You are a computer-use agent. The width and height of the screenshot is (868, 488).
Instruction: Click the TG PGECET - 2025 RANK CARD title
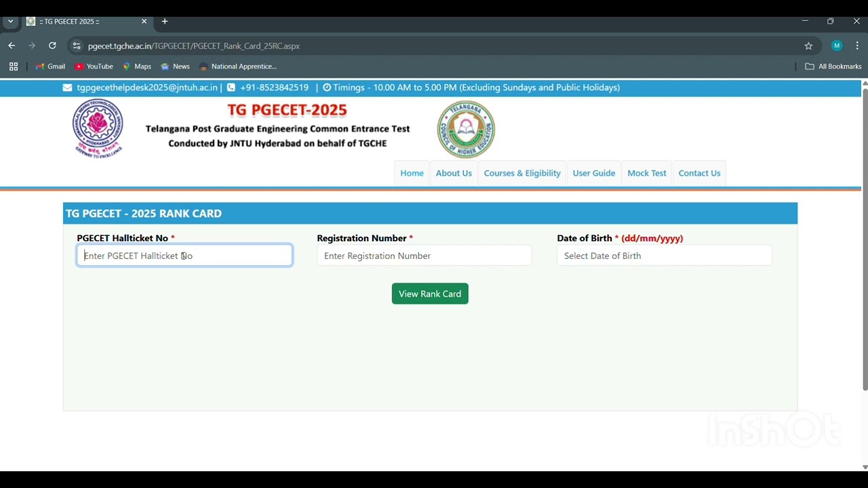(144, 213)
